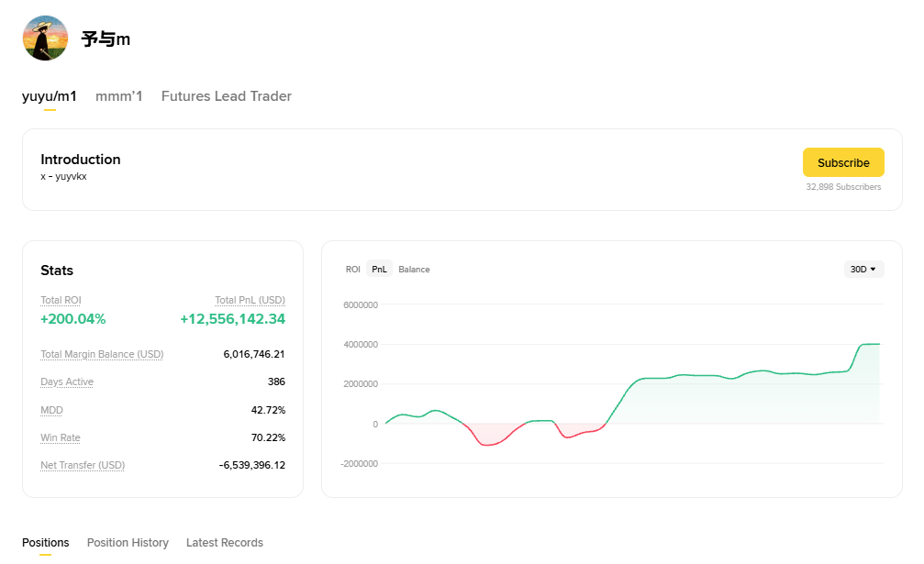Switch to the Position History tab
Screen dimensions: 924x564
[128, 542]
